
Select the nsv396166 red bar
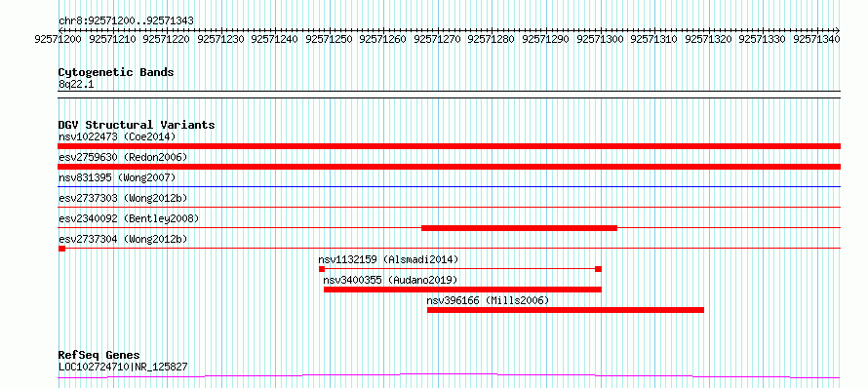[x=566, y=310]
